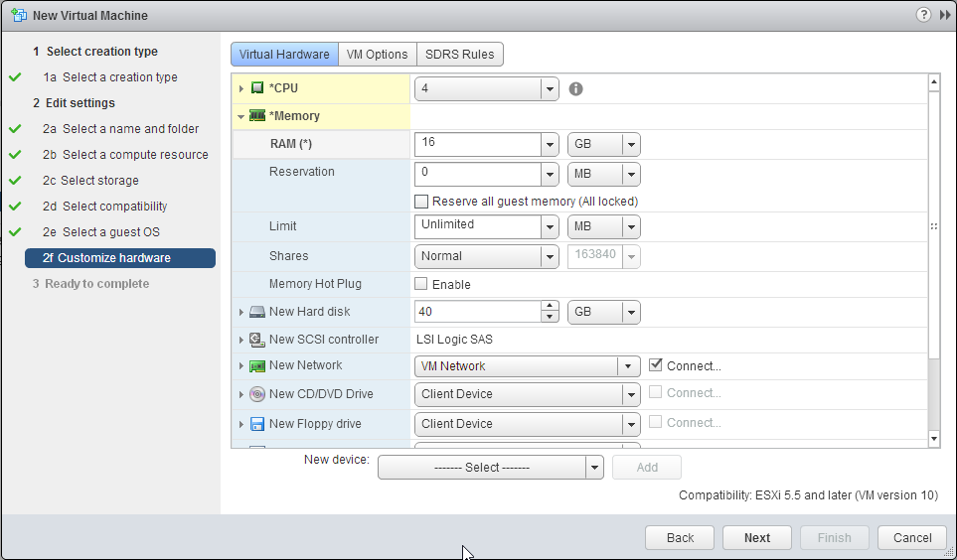This screenshot has width=957, height=560.
Task: Open the Reservation value dropdown arrow
Action: coord(550,175)
